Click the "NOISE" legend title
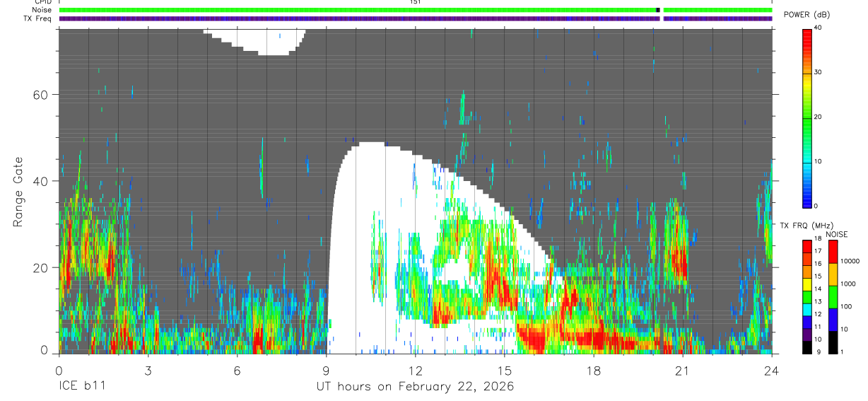 pos(835,234)
